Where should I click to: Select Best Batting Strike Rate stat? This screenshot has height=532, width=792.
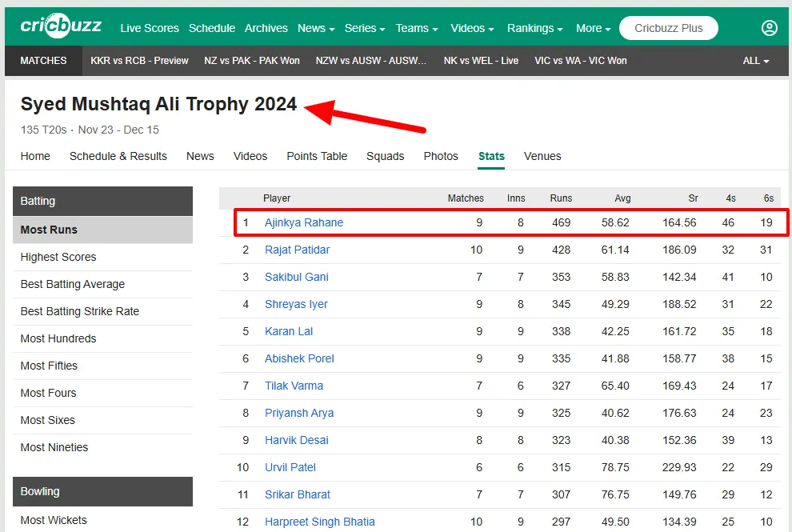click(102, 312)
